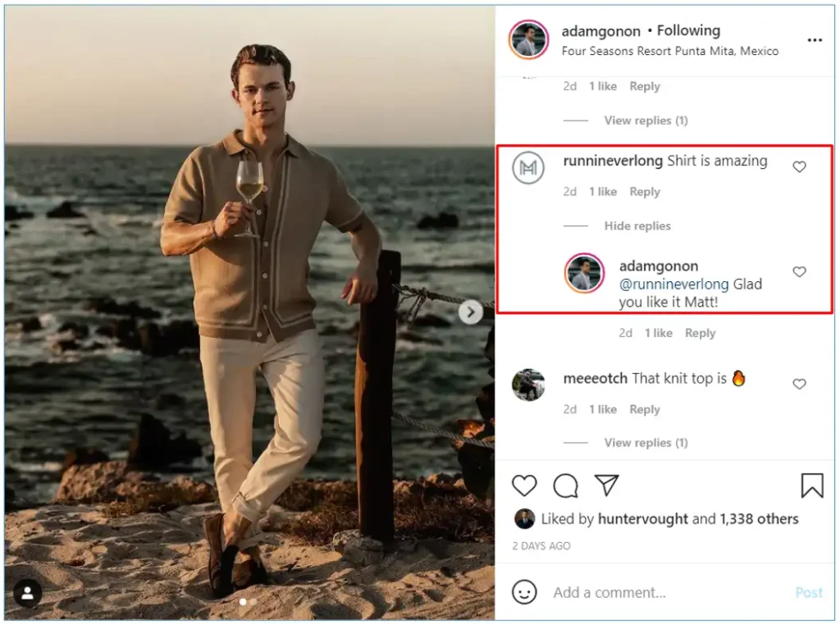
Task: Share post via paper plane icon
Action: click(x=606, y=485)
